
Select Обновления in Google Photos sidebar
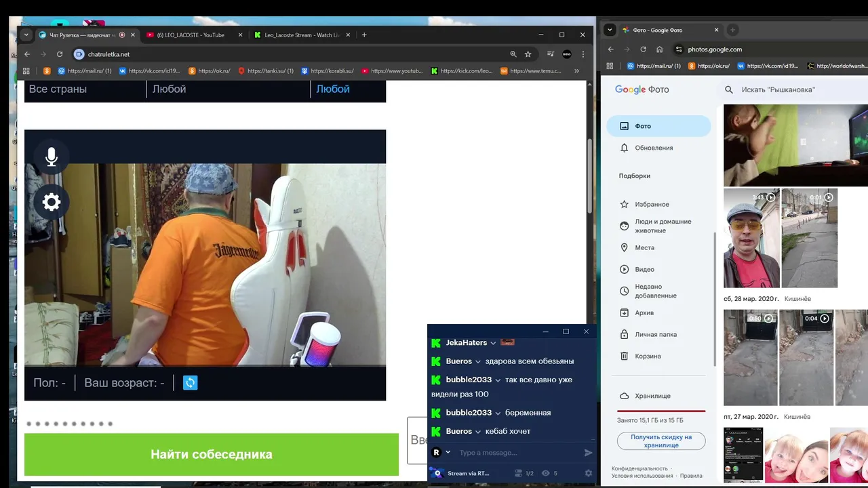[x=654, y=148]
